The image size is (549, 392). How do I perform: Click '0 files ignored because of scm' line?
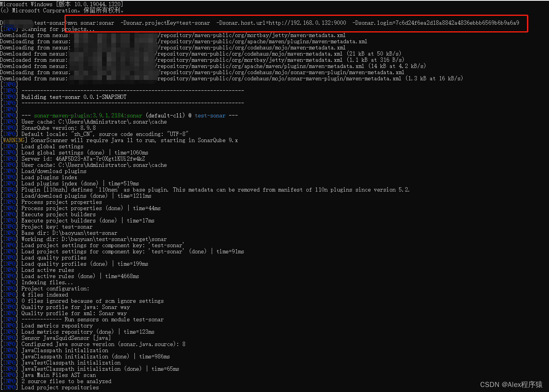pyautogui.click(x=82, y=301)
